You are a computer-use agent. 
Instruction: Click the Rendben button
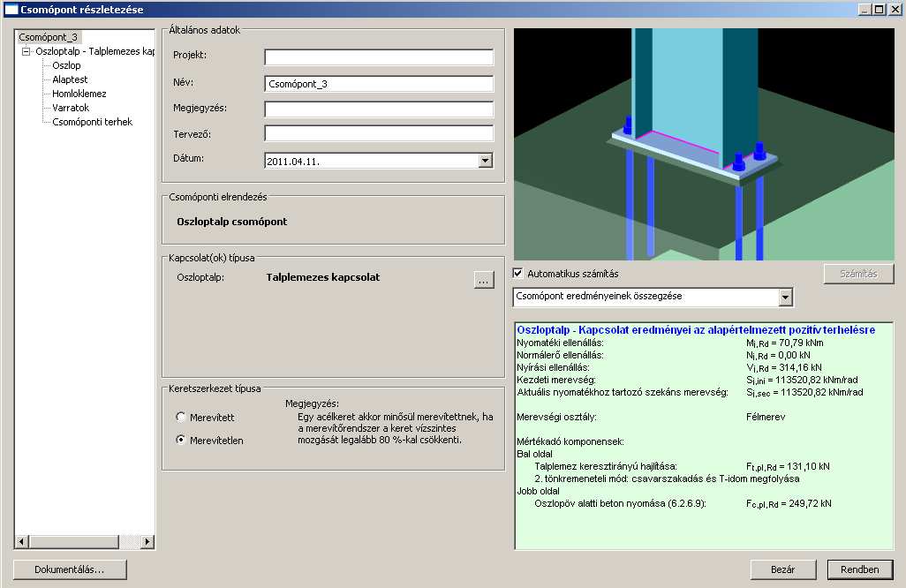(x=860, y=569)
